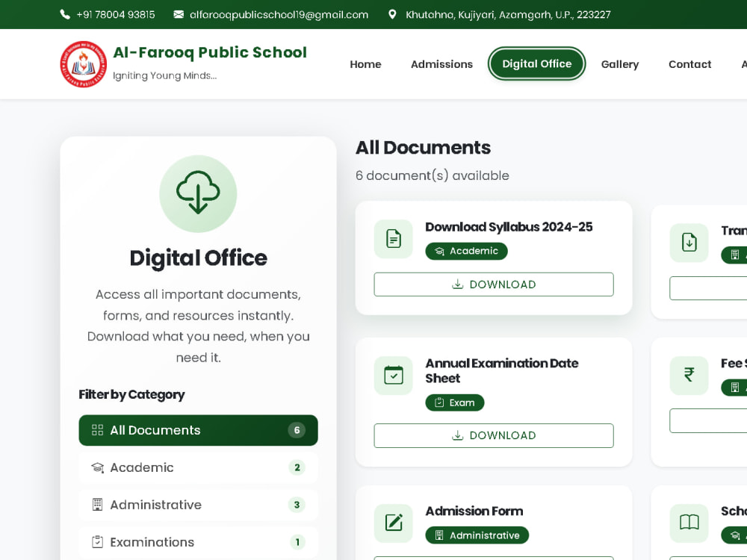Click the Exam tag on Date Sheet card
Viewport: 747px width, 560px height.
point(454,402)
